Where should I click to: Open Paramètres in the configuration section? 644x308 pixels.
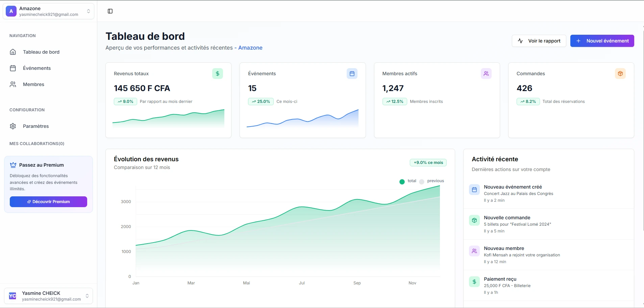coord(36,126)
